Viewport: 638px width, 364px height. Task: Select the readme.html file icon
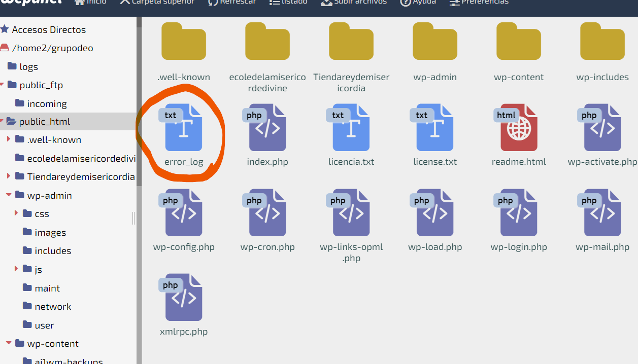(x=516, y=128)
